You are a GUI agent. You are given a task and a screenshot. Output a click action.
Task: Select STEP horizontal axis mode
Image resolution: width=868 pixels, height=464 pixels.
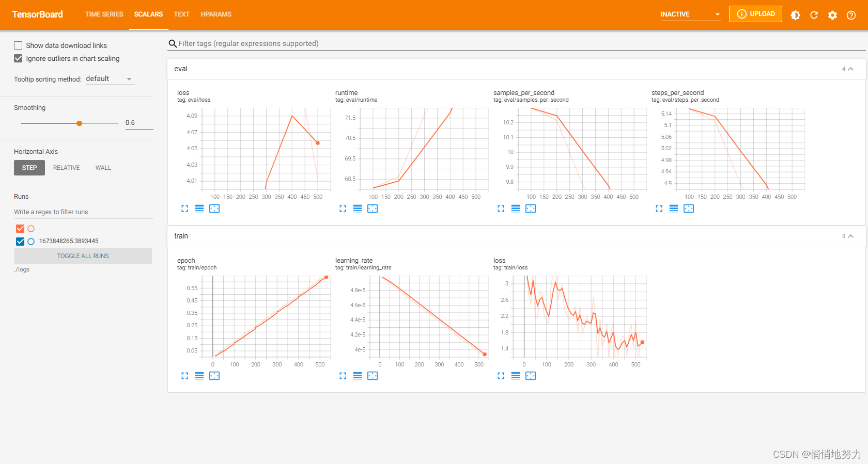click(x=29, y=168)
